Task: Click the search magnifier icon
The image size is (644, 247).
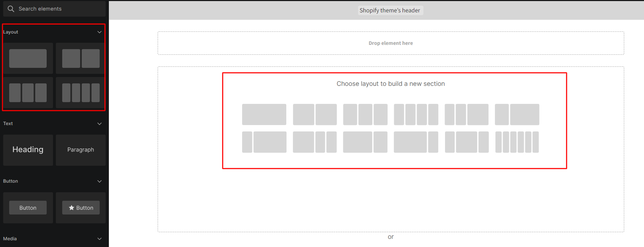Action: tap(11, 9)
